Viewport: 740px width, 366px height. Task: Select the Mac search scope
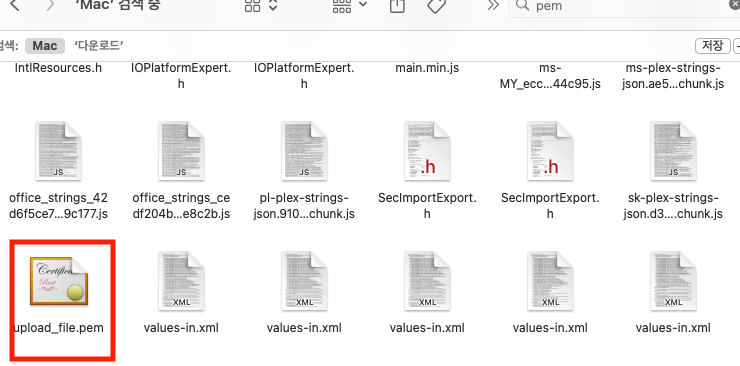coord(45,46)
